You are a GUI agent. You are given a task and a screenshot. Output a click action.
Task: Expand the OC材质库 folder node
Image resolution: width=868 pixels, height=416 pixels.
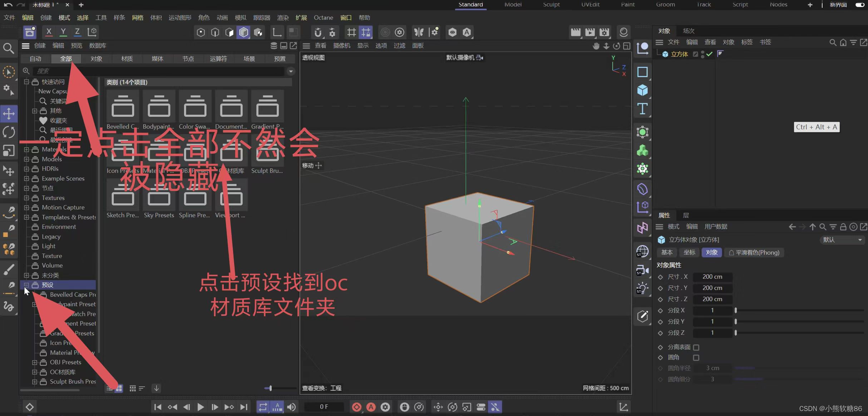35,372
